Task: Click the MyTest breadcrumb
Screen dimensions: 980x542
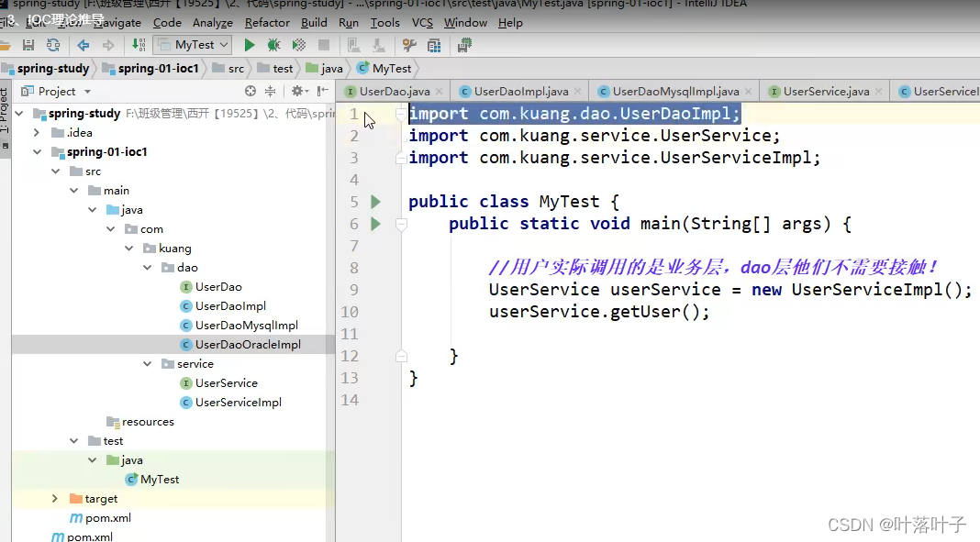Action: [x=384, y=68]
